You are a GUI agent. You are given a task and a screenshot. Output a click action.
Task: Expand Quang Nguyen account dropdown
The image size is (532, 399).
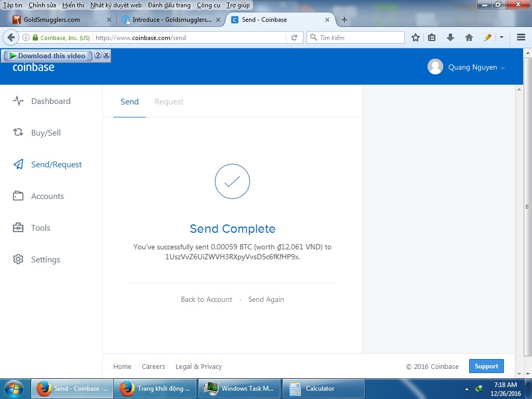click(x=502, y=68)
